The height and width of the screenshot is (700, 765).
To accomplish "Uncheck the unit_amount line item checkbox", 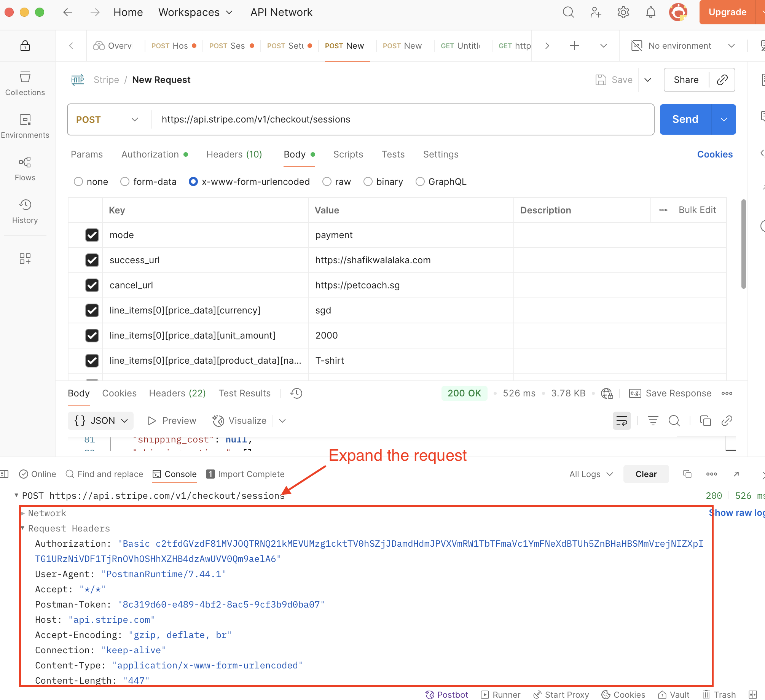I will point(92,336).
